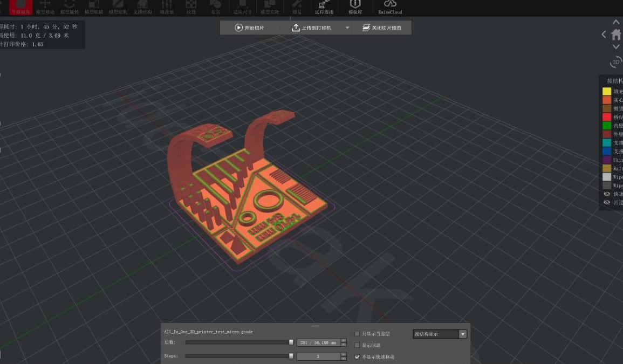Image resolution: width=623 pixels, height=364 pixels.
Task: Select the Rotate model tool
Action: pyautogui.click(x=70, y=7)
